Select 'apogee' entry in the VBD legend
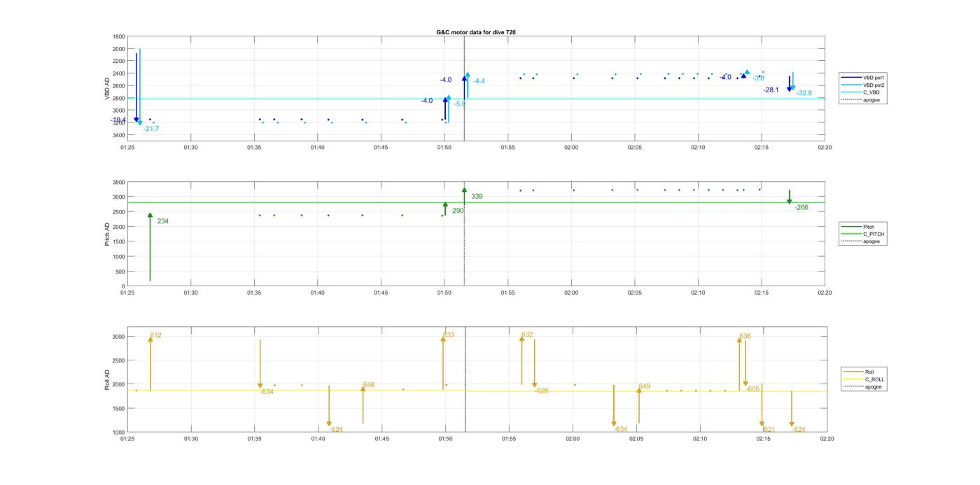 861,99
